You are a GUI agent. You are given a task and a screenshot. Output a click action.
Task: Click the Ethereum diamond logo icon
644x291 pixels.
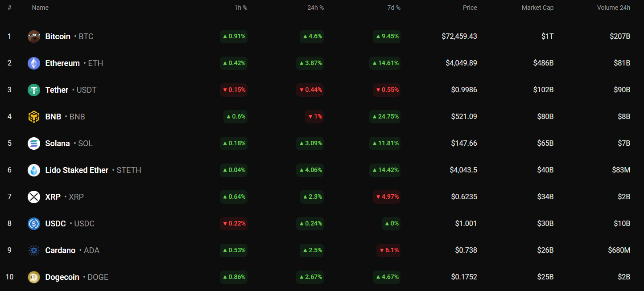pyautogui.click(x=34, y=63)
